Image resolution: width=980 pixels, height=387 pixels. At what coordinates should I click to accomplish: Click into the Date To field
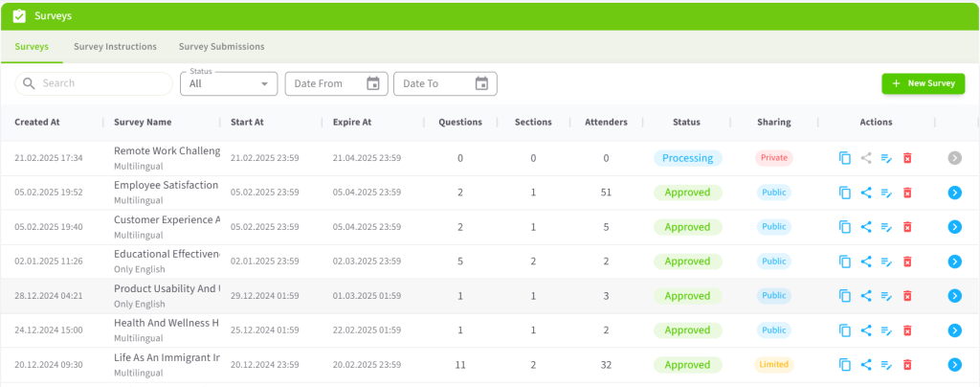pyautogui.click(x=445, y=83)
